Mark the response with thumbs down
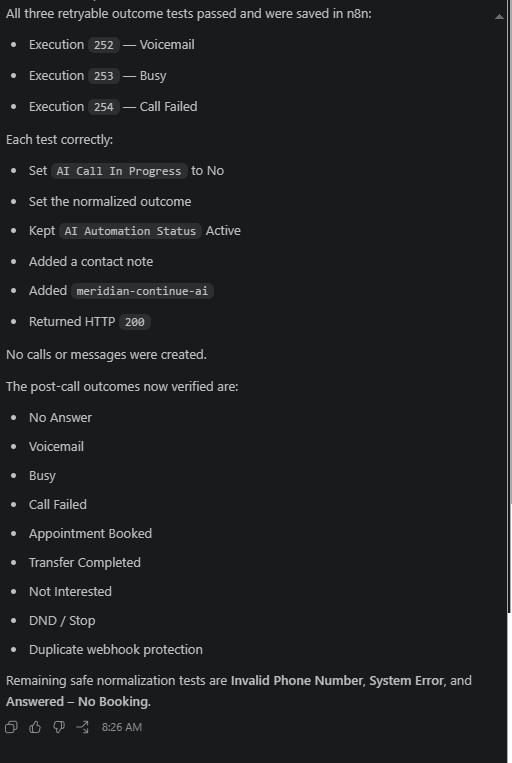 (x=59, y=727)
